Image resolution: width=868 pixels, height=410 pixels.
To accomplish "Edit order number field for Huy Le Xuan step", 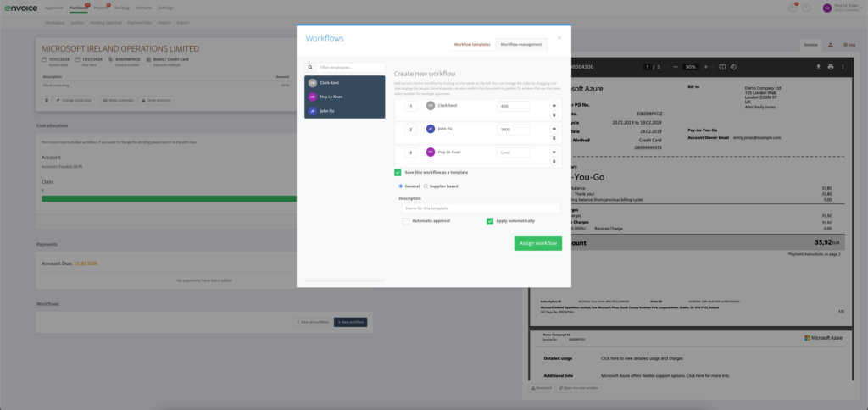I will pos(411,152).
